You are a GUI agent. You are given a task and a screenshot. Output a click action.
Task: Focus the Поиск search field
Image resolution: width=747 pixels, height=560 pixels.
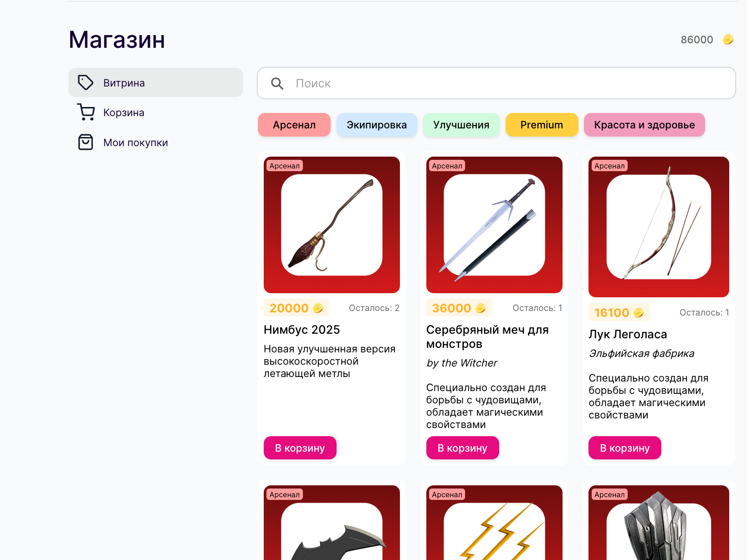point(496,83)
